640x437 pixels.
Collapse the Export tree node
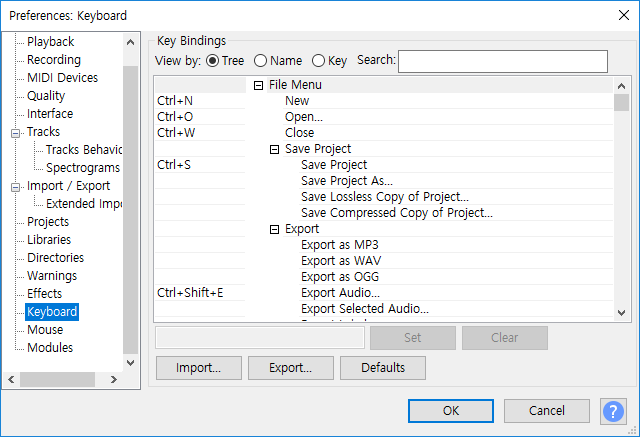tap(275, 229)
